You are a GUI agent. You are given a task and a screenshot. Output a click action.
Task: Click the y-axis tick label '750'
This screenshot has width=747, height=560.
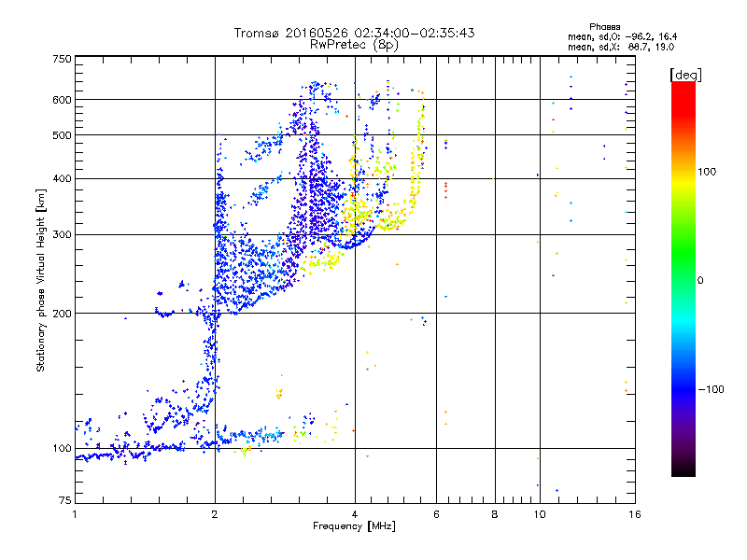point(62,59)
